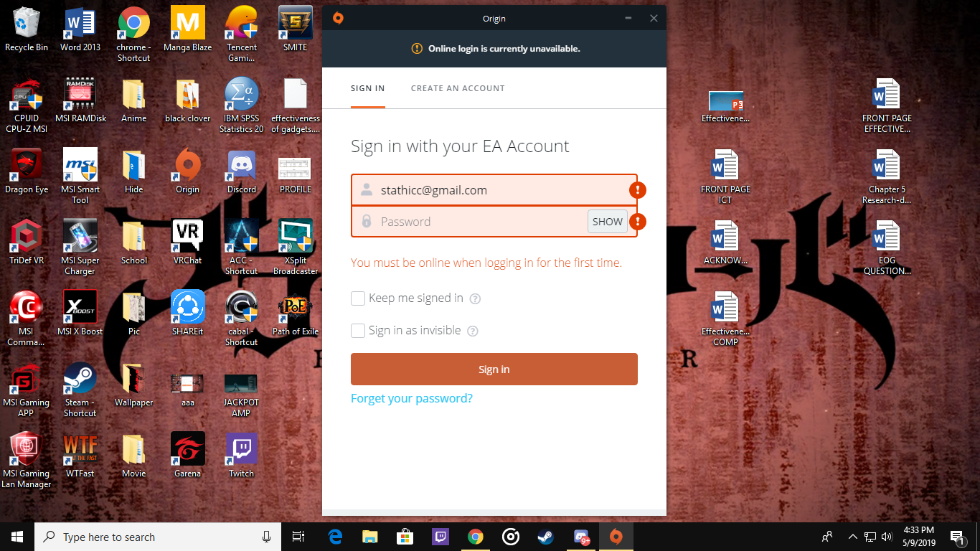Check the Sign in as invisible box
The image size is (980, 551).
click(358, 331)
